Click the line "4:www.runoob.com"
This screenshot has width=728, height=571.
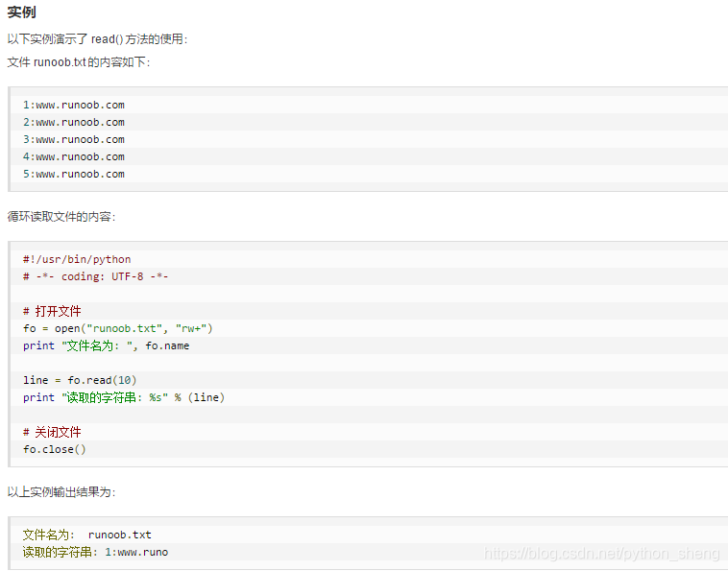(x=74, y=156)
